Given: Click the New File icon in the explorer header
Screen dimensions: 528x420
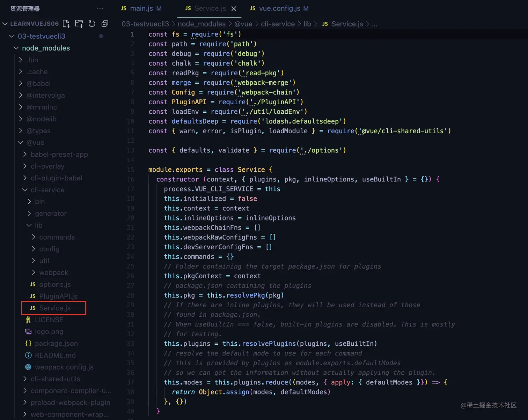Looking at the screenshot, I should click(x=66, y=24).
